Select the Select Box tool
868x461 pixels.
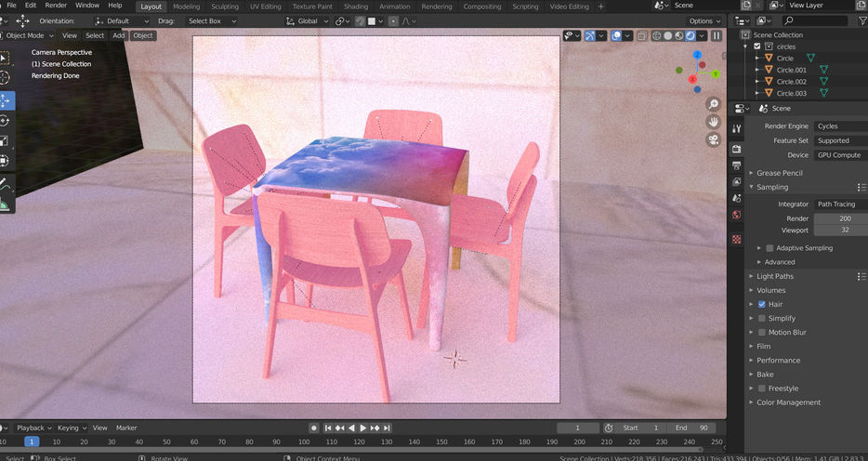(4, 59)
